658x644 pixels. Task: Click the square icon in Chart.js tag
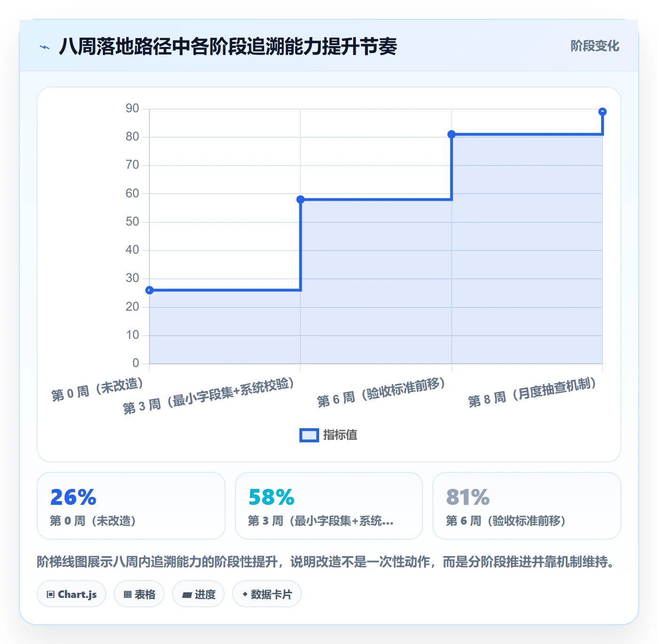click(x=51, y=595)
